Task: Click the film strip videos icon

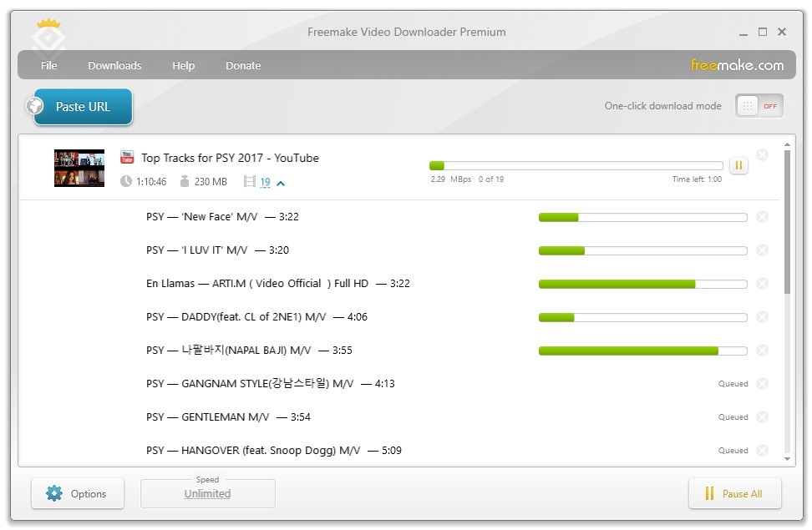Action: [x=250, y=182]
